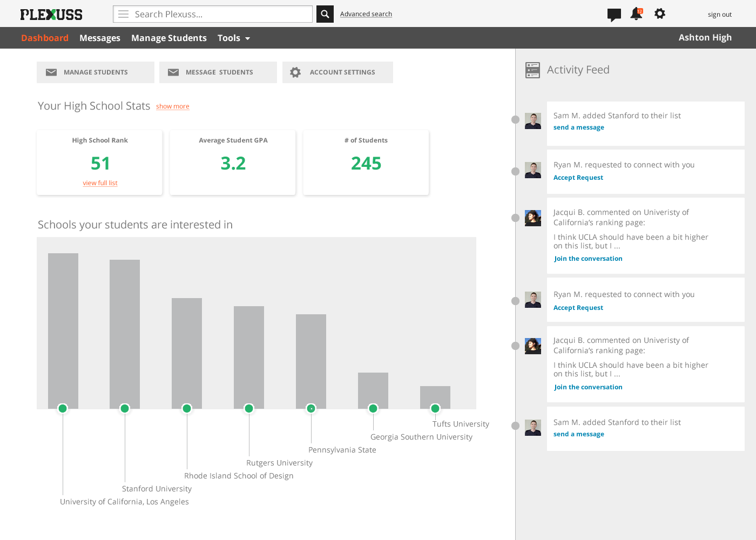Open the settings gear icon in header
Viewport: 756px width, 540px height.
(x=660, y=13)
